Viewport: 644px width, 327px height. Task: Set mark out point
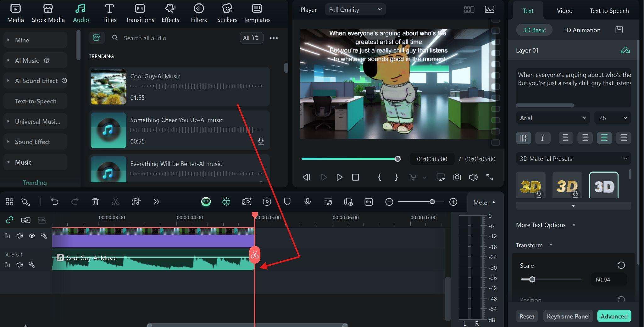pos(396,177)
